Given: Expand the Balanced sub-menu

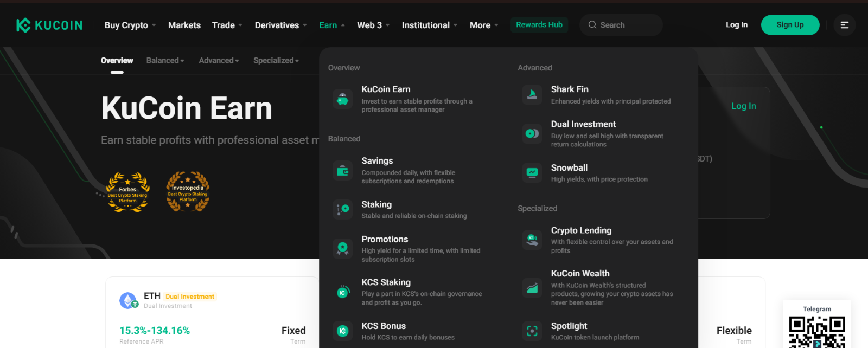Looking at the screenshot, I should (x=165, y=60).
